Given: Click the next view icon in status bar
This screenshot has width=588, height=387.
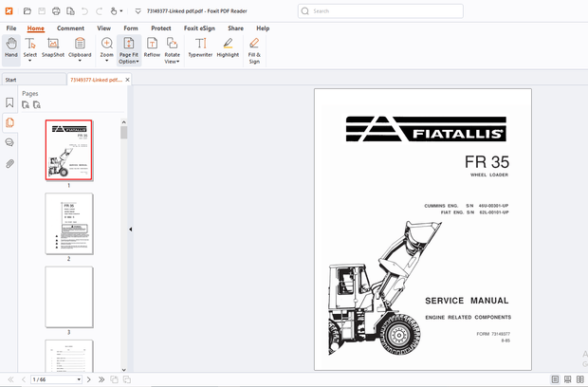Looking at the screenshot, I should coord(127,379).
